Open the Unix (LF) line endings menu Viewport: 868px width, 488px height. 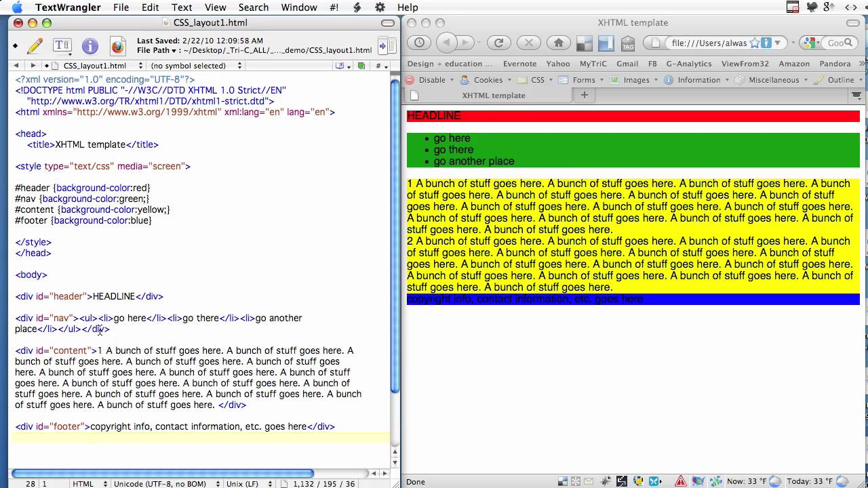(251, 484)
